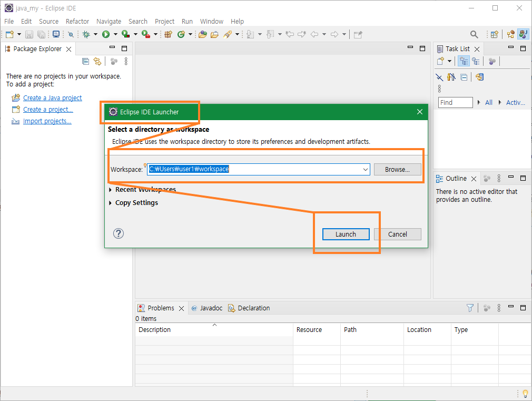The height and width of the screenshot is (401, 532).
Task: Open the External Tools dropdown arrow
Action: 156,34
